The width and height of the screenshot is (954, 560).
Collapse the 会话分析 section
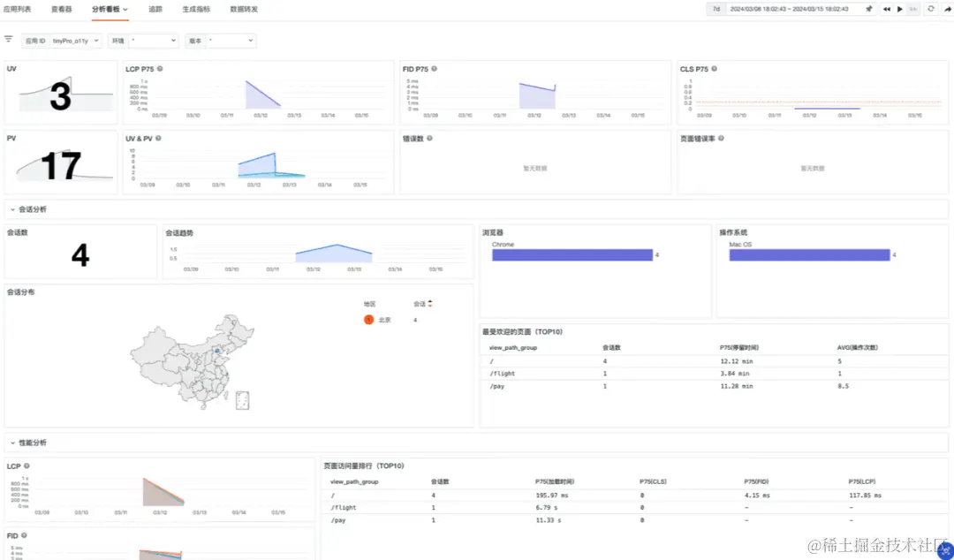[x=12, y=209]
